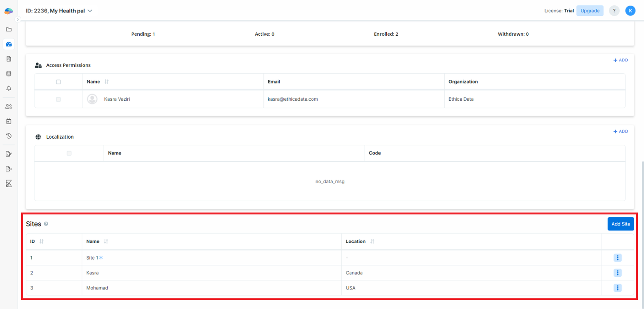This screenshot has width=644, height=309.
Task: Open the actions menu for the Mohamad site
Action: click(617, 287)
